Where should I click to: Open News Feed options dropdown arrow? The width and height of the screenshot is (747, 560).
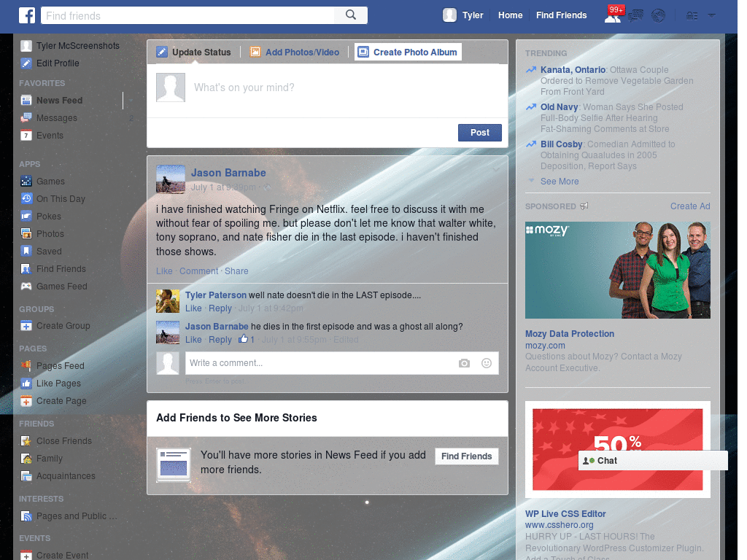131,101
